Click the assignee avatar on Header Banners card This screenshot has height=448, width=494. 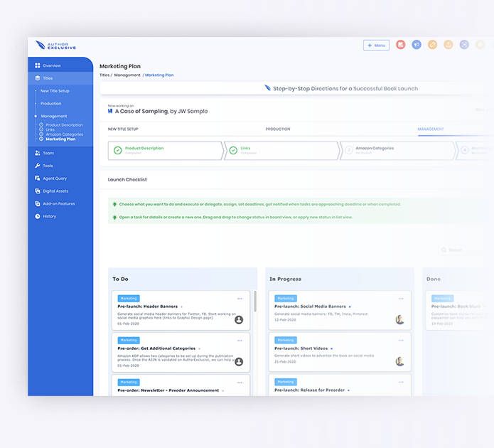[239, 320]
